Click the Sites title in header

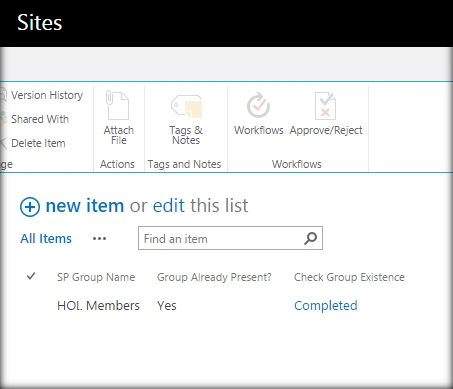pyautogui.click(x=40, y=23)
